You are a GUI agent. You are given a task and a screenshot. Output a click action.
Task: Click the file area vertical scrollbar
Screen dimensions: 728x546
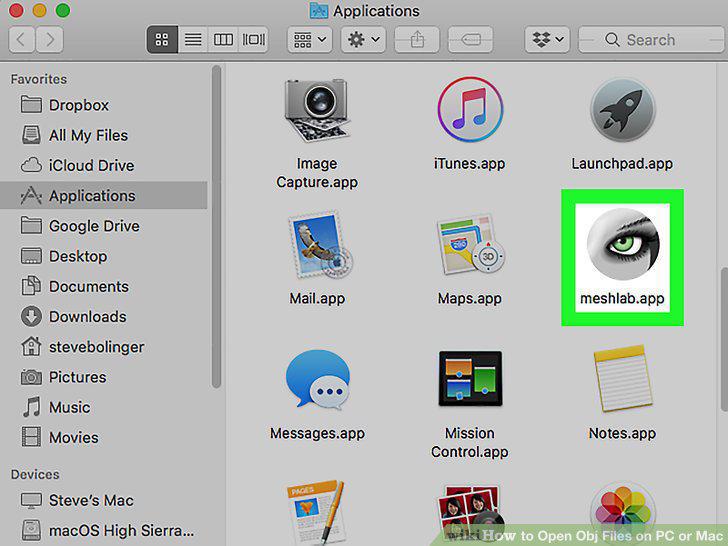(724, 339)
